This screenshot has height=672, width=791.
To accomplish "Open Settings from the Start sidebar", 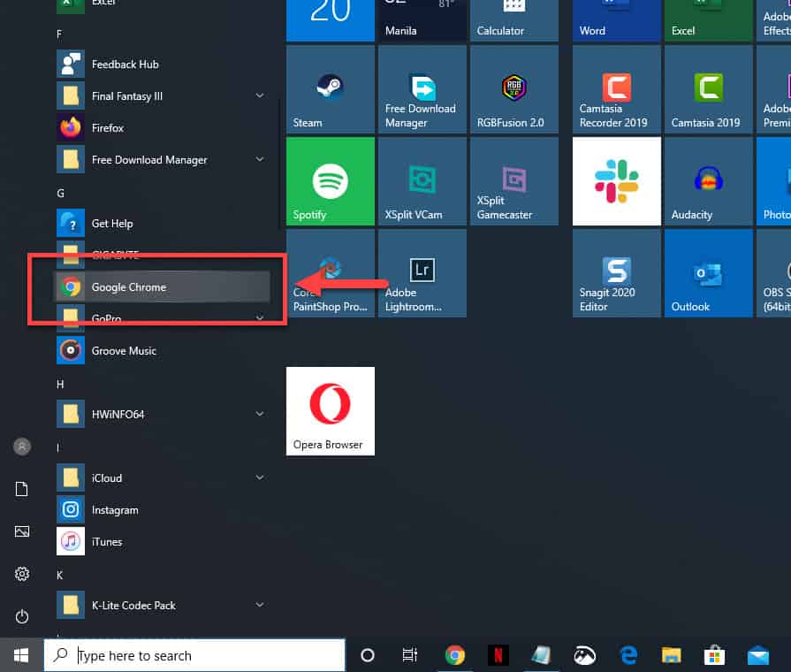I will click(x=22, y=574).
